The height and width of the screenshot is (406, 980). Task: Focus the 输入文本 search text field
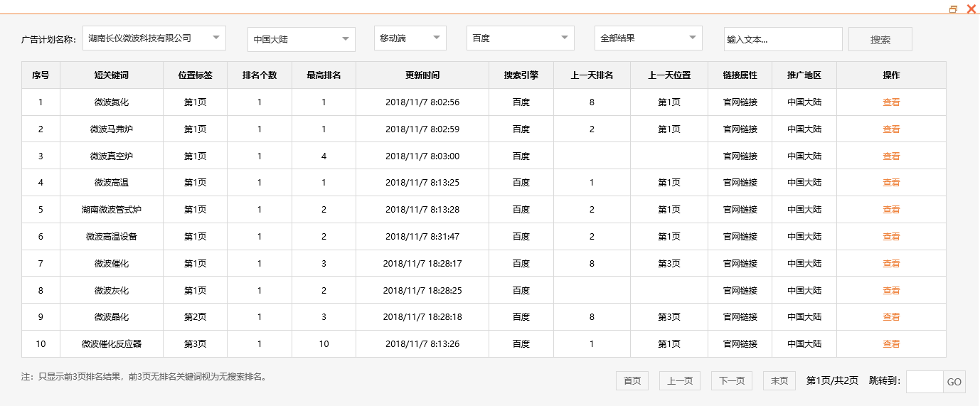(783, 39)
